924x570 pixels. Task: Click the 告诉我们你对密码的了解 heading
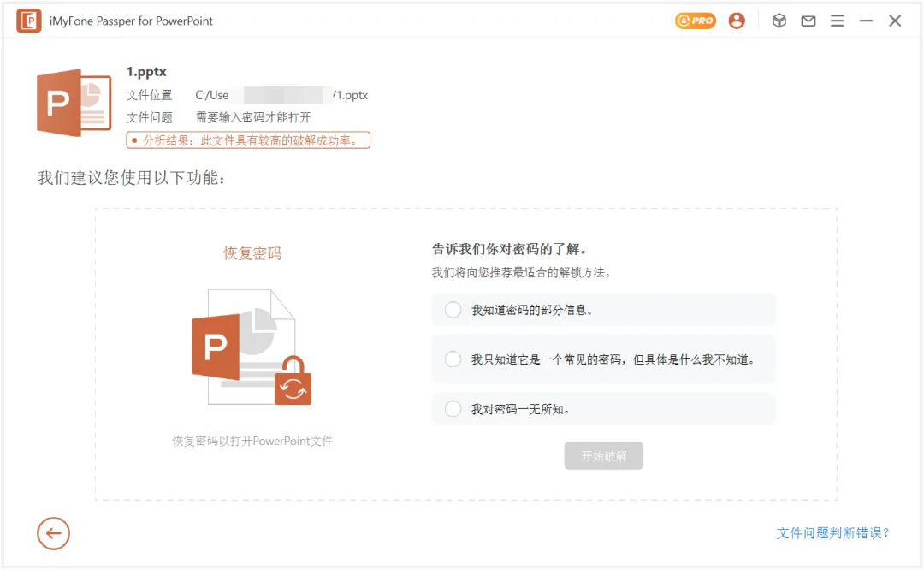coord(510,249)
